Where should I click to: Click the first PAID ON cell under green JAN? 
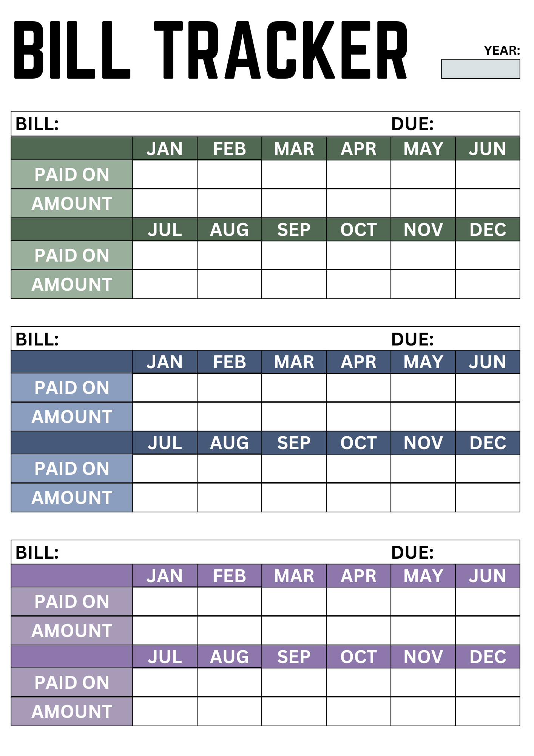tap(165, 174)
